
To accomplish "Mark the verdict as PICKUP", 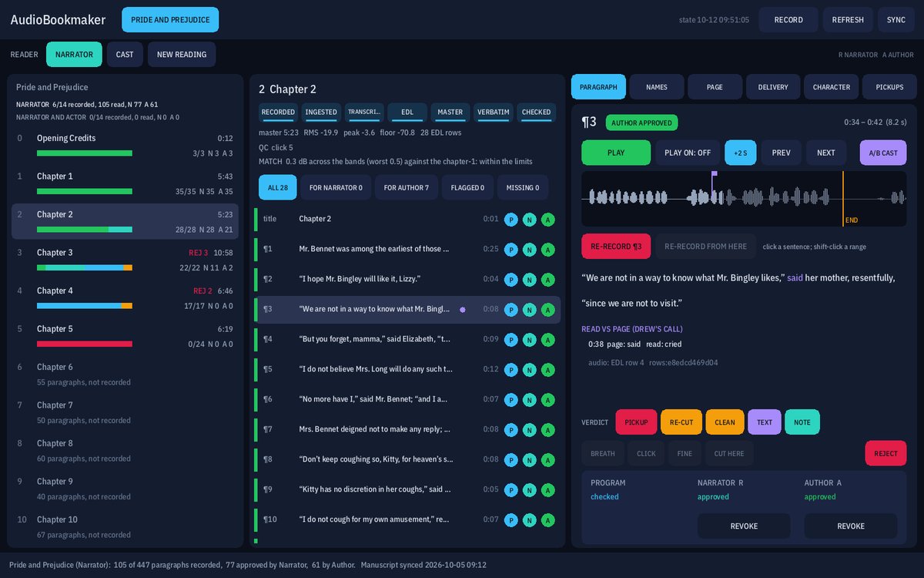I will (x=636, y=422).
